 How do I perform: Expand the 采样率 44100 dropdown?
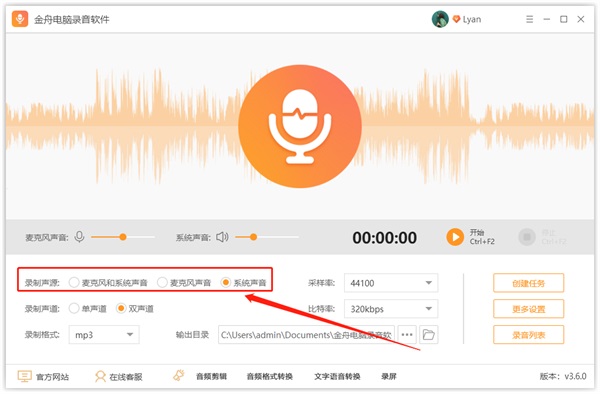pos(391,283)
